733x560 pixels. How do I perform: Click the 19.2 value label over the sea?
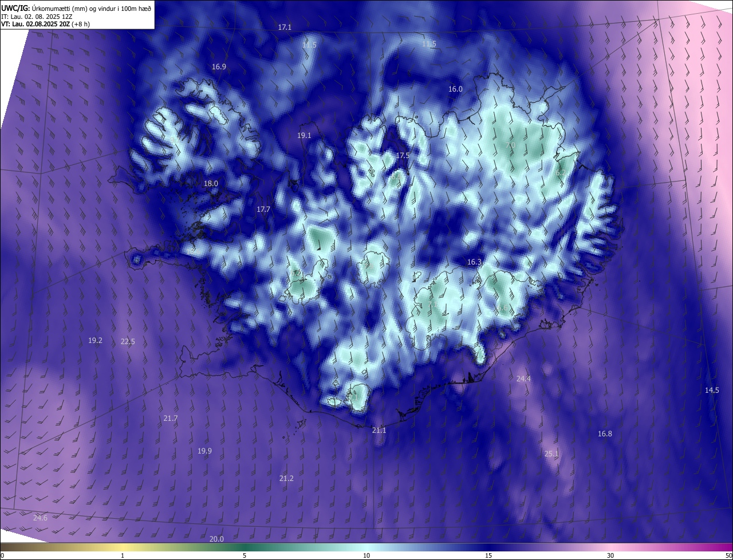[95, 341]
